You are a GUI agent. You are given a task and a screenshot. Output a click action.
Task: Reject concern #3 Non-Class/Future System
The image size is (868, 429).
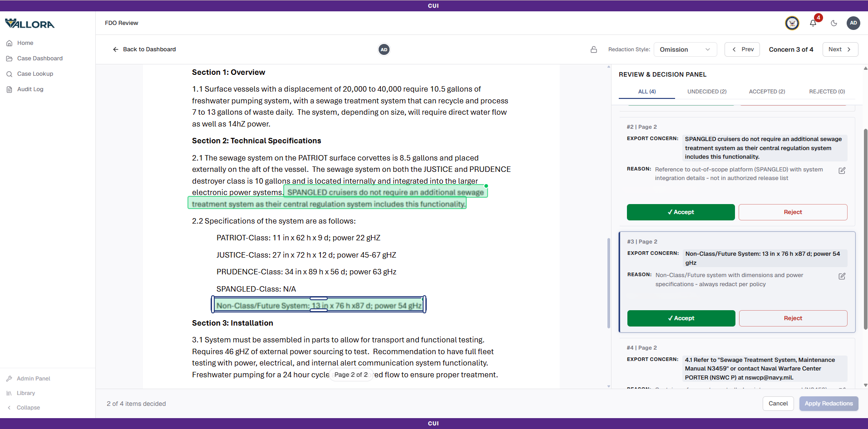click(x=793, y=318)
